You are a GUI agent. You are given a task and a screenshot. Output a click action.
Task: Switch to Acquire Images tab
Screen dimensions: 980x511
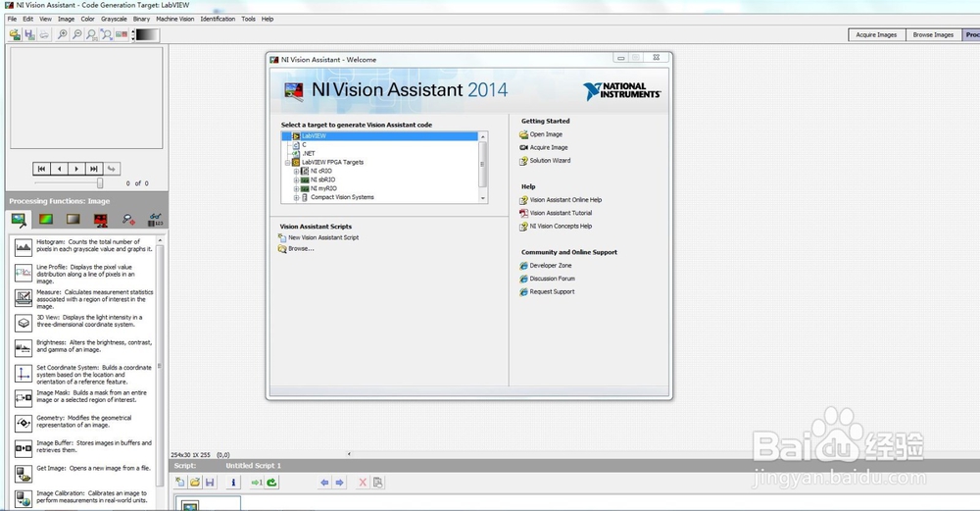click(875, 35)
